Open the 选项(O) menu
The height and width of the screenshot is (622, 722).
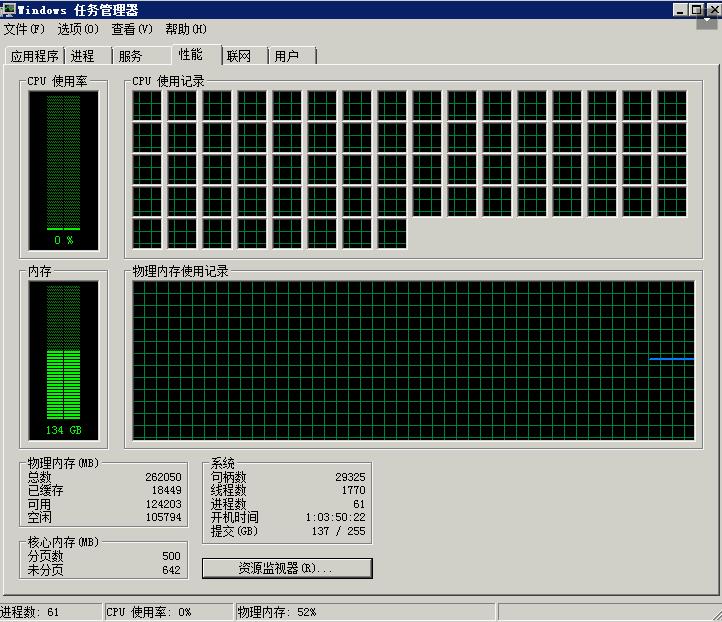tap(78, 29)
